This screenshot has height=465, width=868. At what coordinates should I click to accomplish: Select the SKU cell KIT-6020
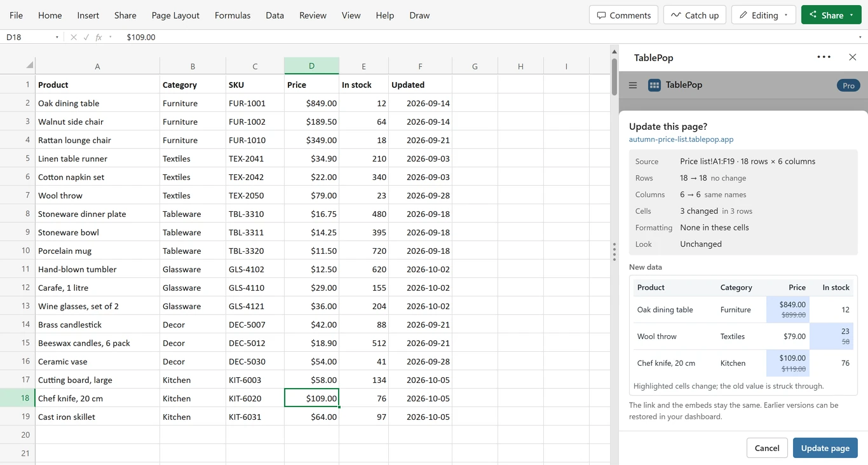click(x=255, y=398)
